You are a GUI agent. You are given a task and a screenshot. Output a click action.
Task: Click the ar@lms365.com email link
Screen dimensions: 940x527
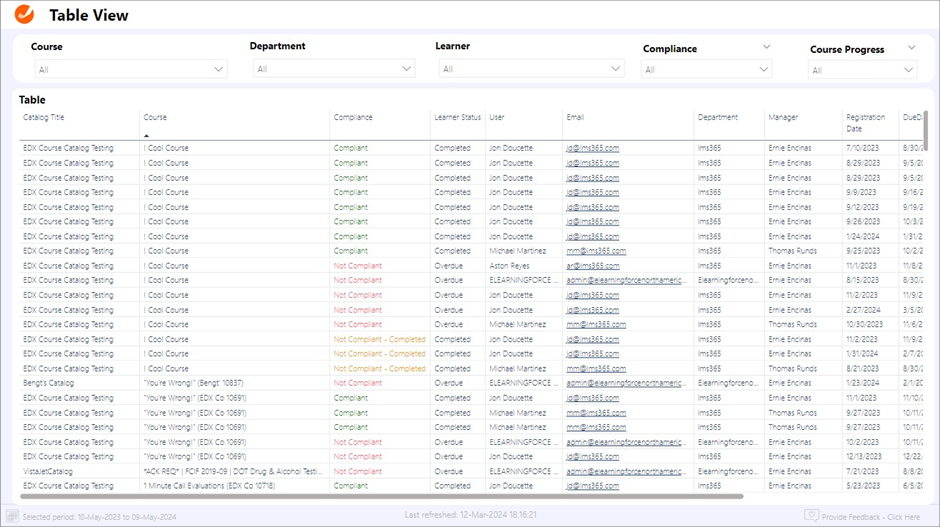592,266
